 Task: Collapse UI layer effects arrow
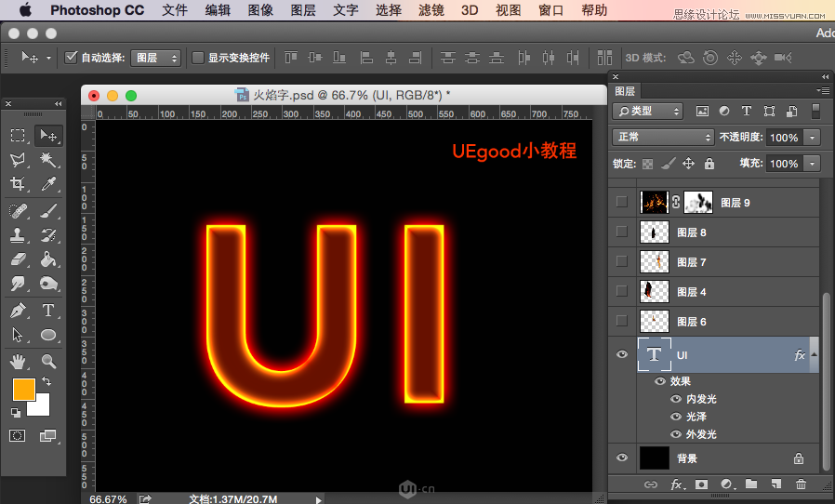coord(815,354)
